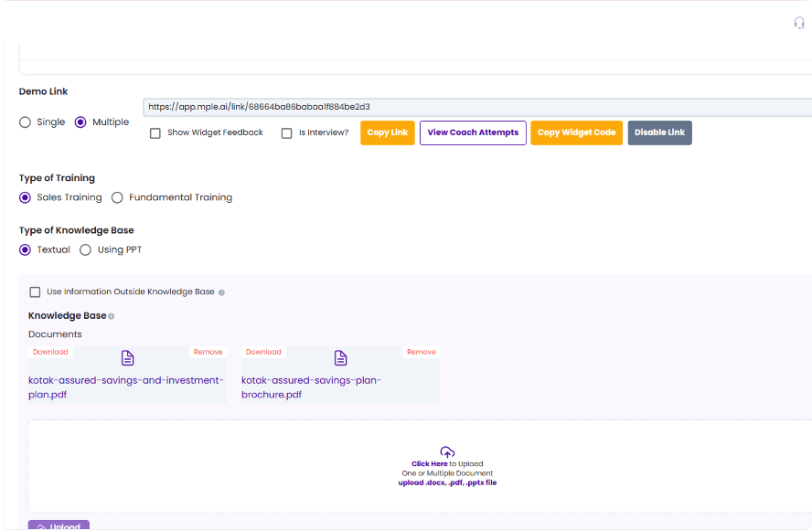The image size is (812, 530).
Task: Click info icon beside Knowledge Base heading
Action: pos(112,316)
